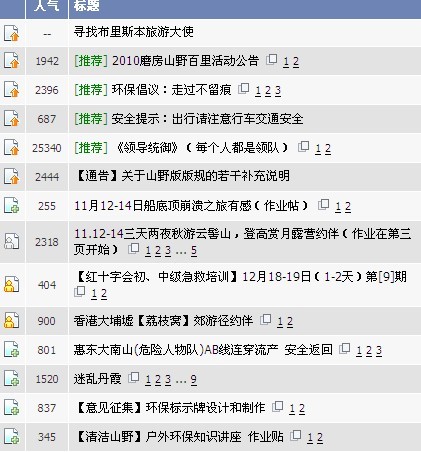Click multipage icon after 香港大埔墟 title
This screenshot has height=452, width=421.
click(265, 320)
